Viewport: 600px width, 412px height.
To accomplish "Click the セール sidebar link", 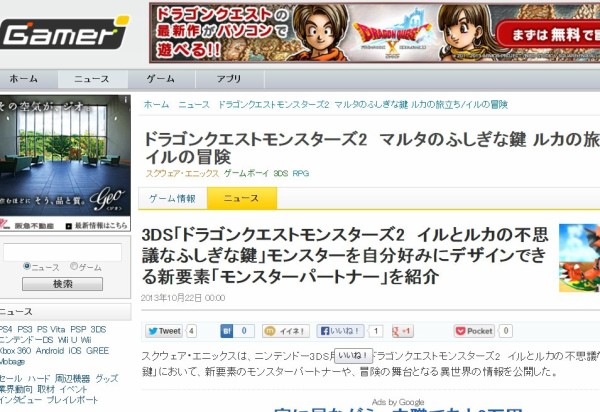I will click(x=11, y=379).
